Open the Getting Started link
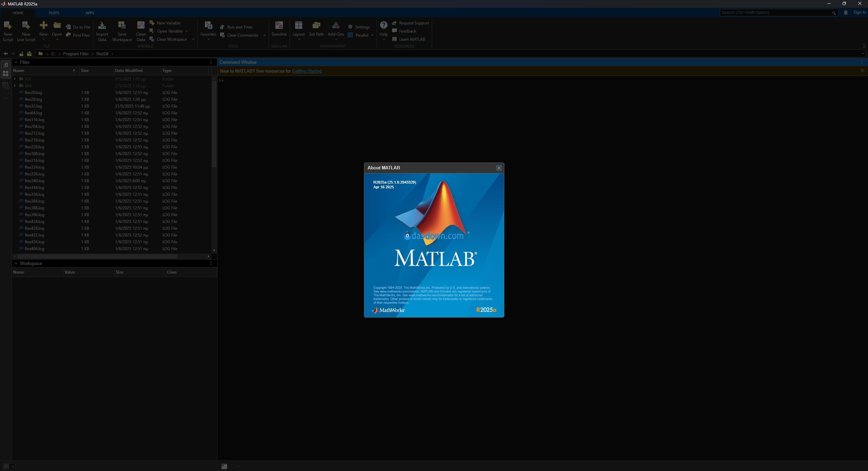Viewport: 868px width, 471px height. pyautogui.click(x=307, y=71)
